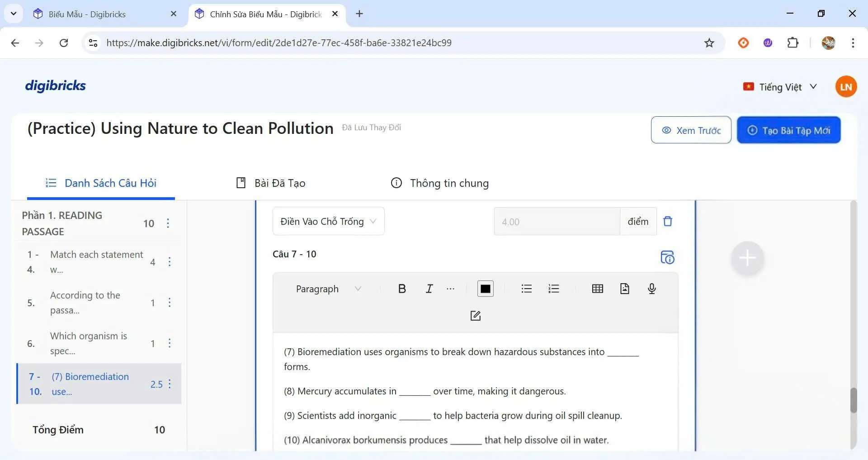The height and width of the screenshot is (460, 868).
Task: Open the Thông tin chung tab
Action: pos(439,183)
